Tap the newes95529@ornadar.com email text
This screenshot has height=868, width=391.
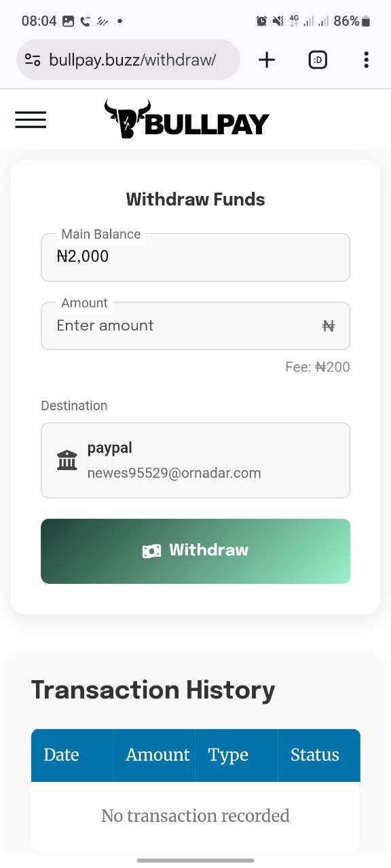click(x=174, y=473)
